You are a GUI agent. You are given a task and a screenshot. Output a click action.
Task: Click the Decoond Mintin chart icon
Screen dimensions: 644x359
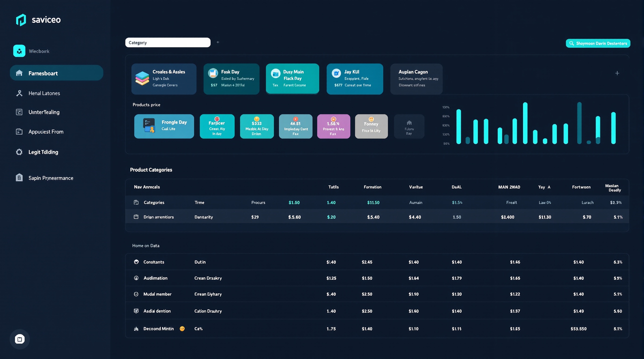[x=136, y=329]
